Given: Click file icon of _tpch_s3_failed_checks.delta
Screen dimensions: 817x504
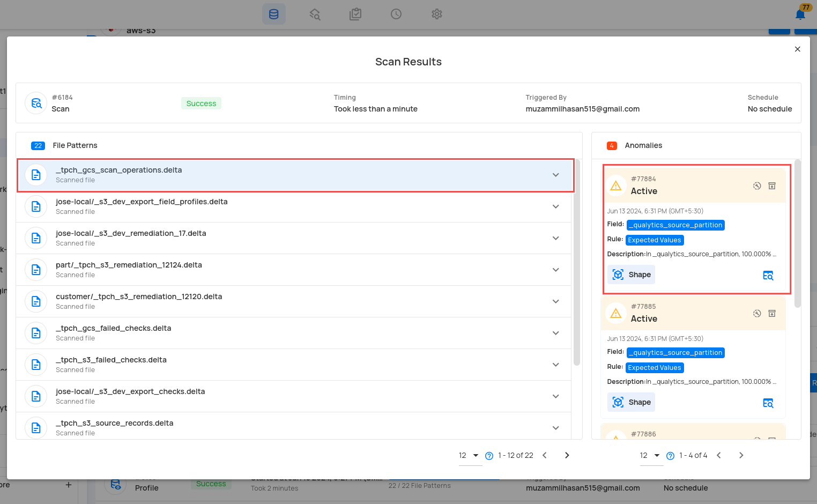Looking at the screenshot, I should (36, 365).
